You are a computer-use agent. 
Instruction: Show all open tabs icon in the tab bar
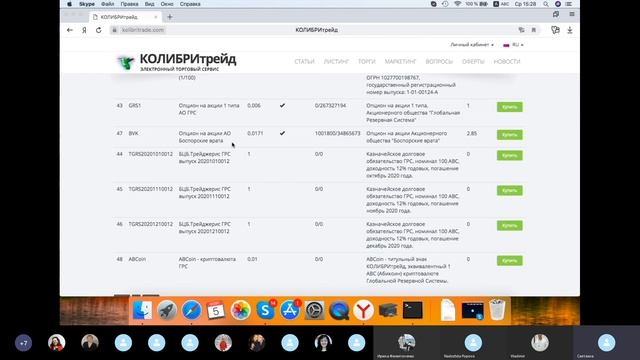pos(556,14)
